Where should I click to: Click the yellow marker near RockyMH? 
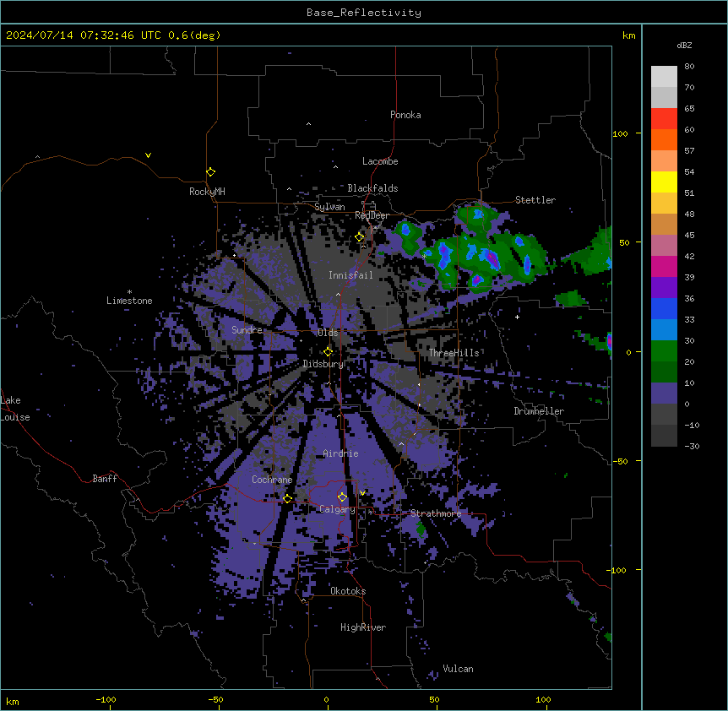point(210,172)
